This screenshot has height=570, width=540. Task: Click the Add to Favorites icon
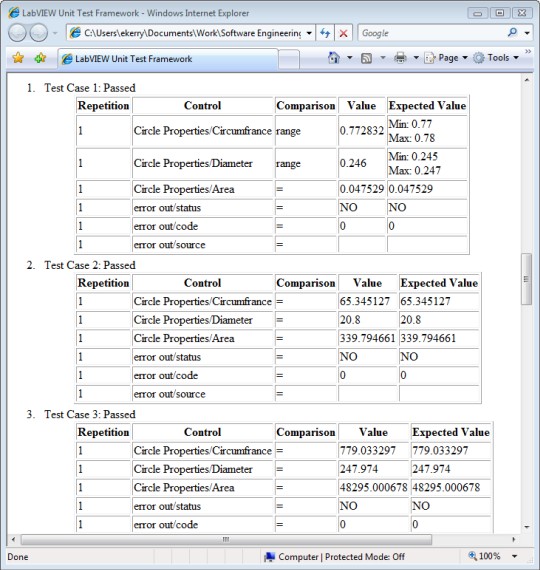[40, 58]
